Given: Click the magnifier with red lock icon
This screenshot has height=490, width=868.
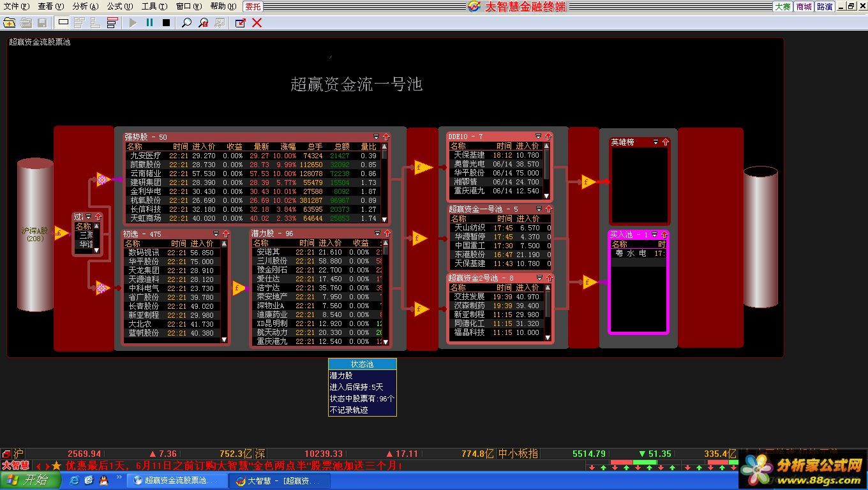Looking at the screenshot, I should 203,23.
